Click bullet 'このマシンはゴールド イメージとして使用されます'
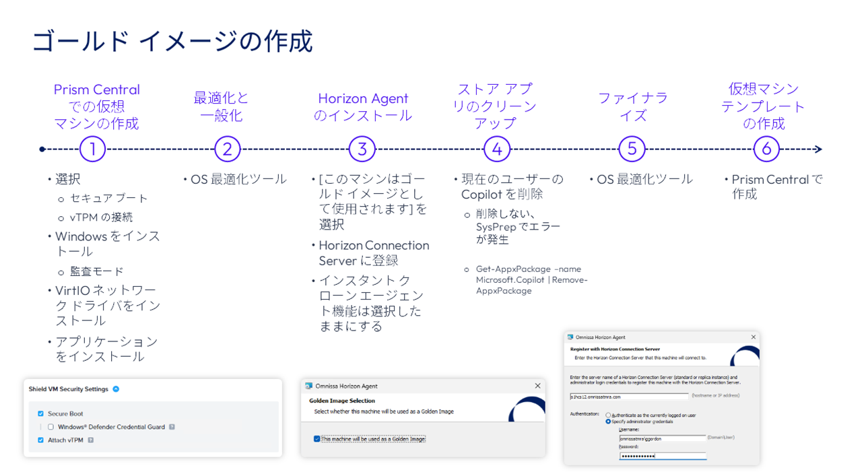The width and height of the screenshot is (868, 472). pyautogui.click(x=373, y=202)
